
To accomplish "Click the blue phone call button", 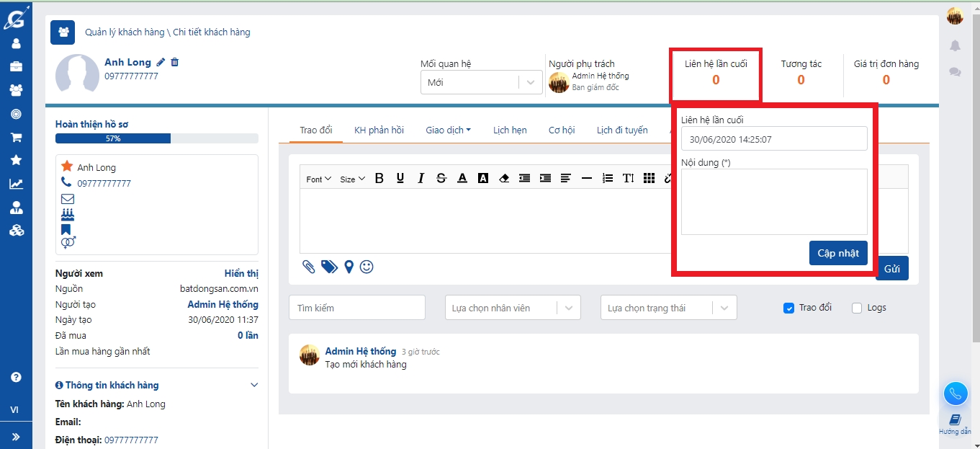I will (955, 394).
